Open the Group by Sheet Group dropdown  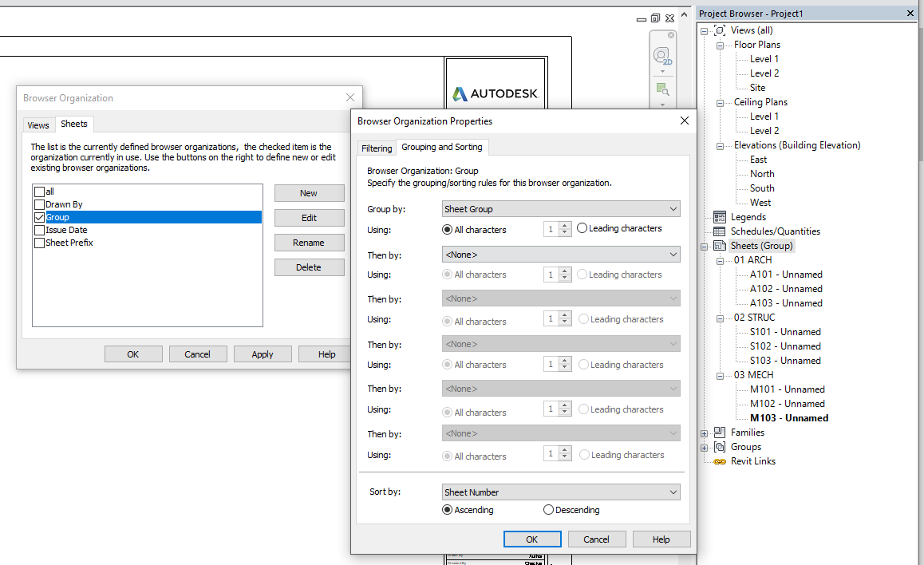coord(561,209)
